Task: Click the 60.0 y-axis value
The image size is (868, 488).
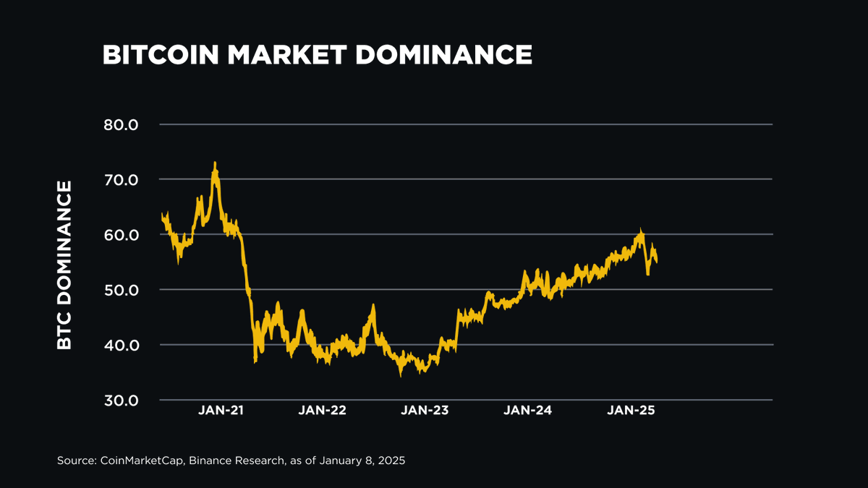Action: tap(121, 234)
